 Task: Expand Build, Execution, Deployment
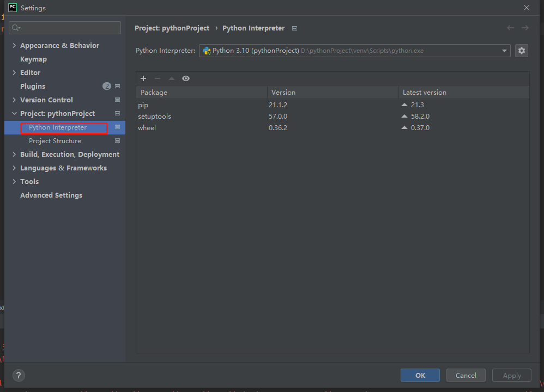pyautogui.click(x=15, y=154)
